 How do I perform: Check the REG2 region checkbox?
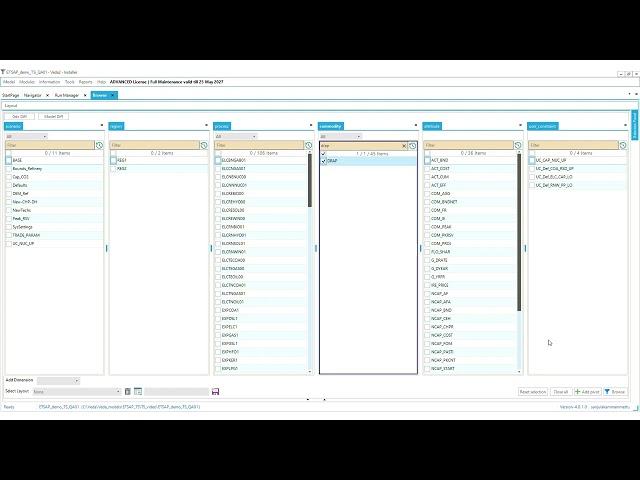tap(113, 169)
